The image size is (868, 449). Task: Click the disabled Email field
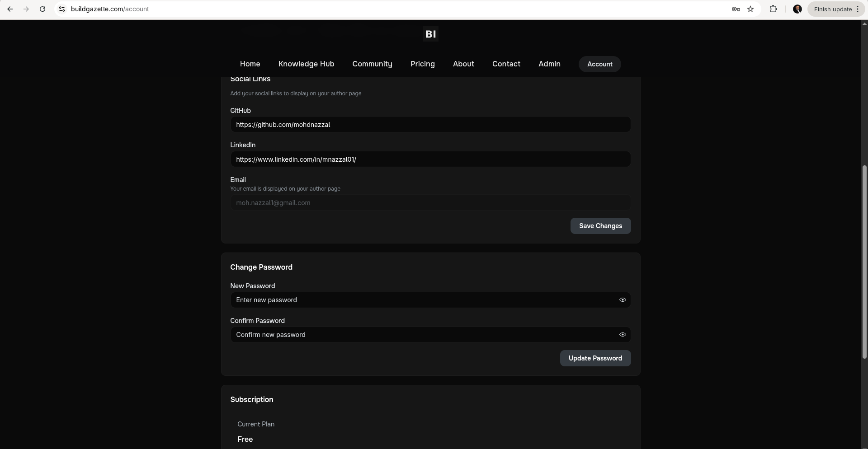(x=430, y=203)
